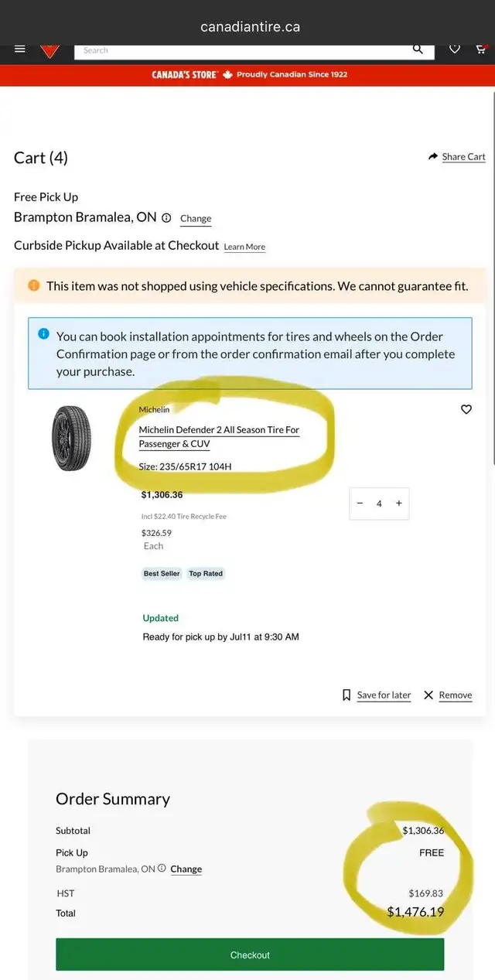Click the bookmark Save for later icon
The image size is (495, 980).
346,695
